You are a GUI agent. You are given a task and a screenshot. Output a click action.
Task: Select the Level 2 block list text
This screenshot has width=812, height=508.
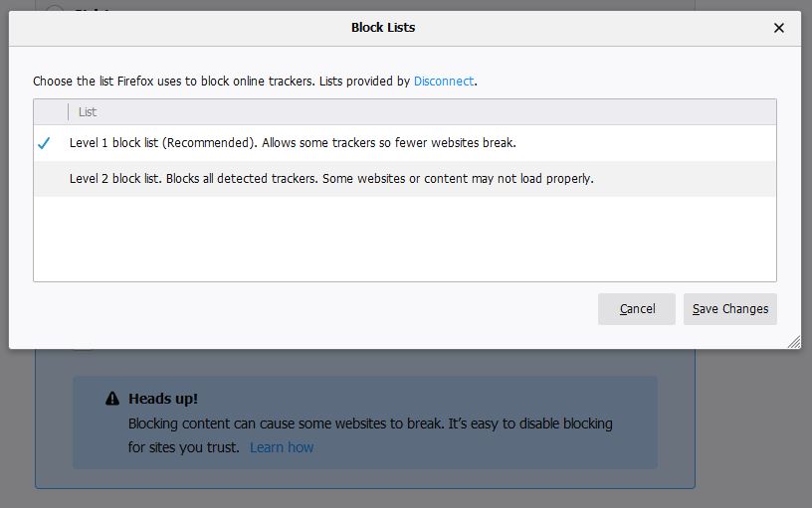tap(331, 179)
